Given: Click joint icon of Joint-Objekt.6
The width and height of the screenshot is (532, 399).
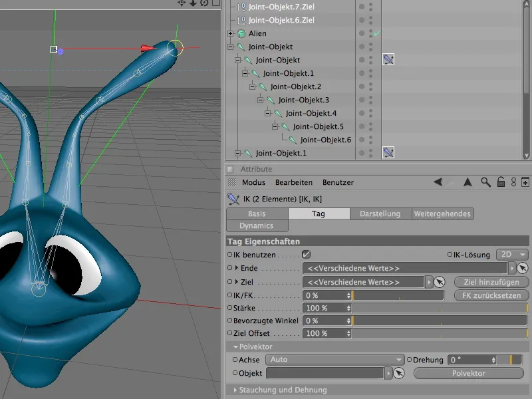Looking at the screenshot, I should 293,140.
